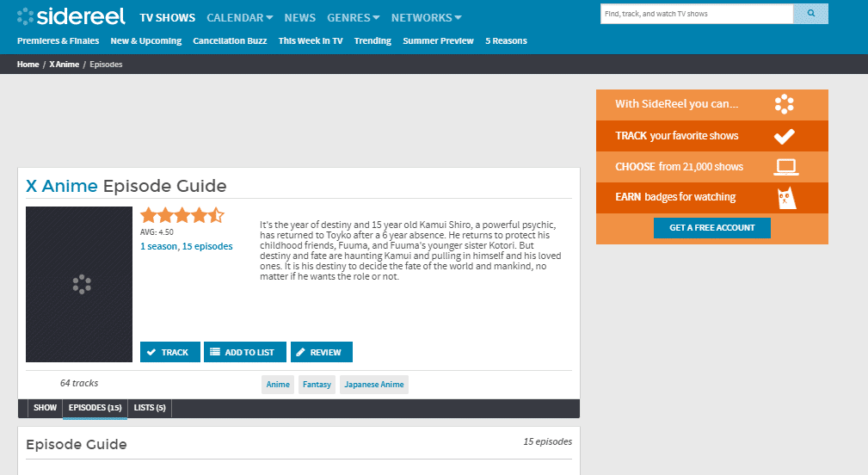Select the Japanese Anime genre tag

[374, 384]
